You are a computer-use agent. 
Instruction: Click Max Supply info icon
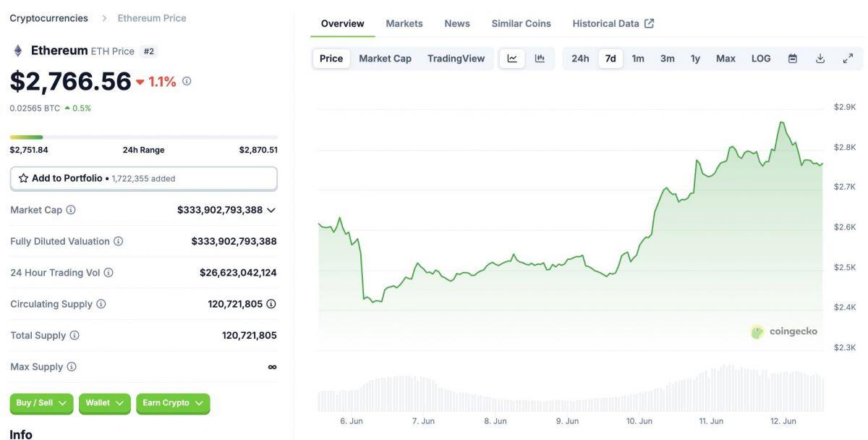tap(72, 367)
